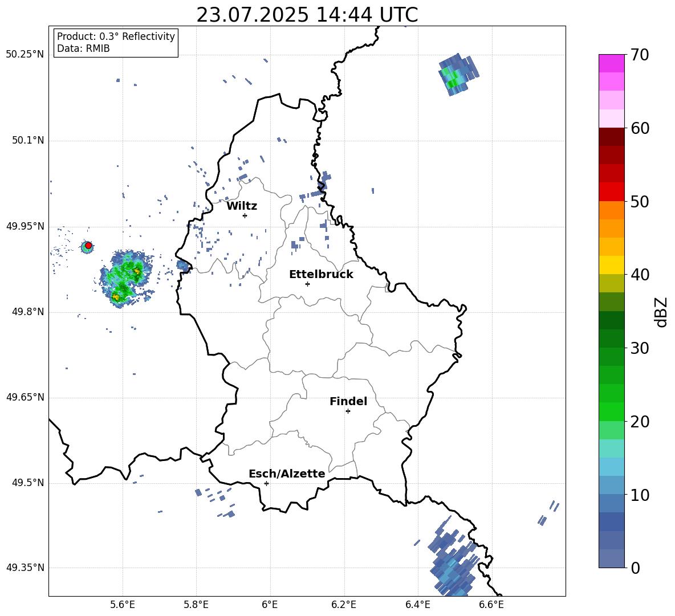Pick the dark green swatch just below 30 dBZ
675x616 pixels.
pyautogui.click(x=611, y=357)
